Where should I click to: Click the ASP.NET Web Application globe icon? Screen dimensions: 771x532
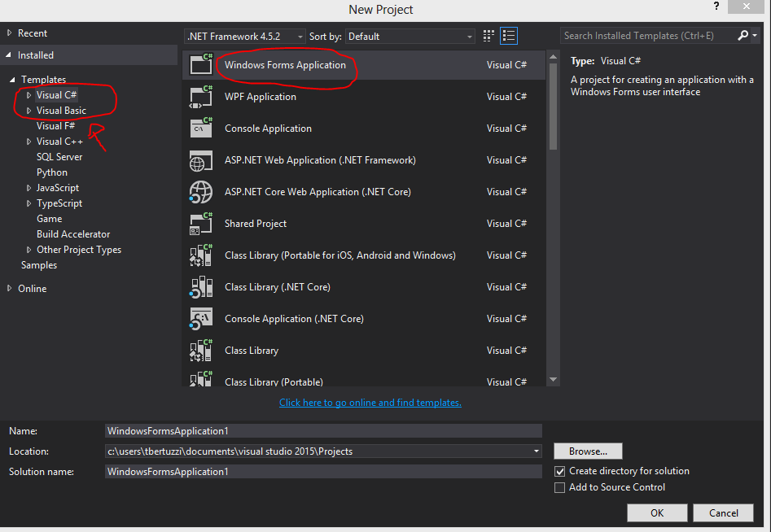click(201, 159)
